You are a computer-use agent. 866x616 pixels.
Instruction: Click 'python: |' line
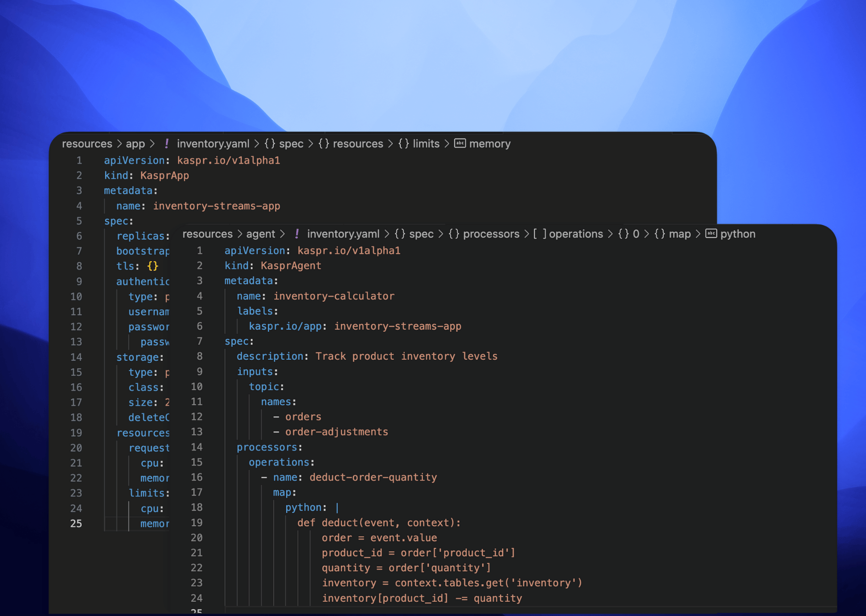(312, 508)
